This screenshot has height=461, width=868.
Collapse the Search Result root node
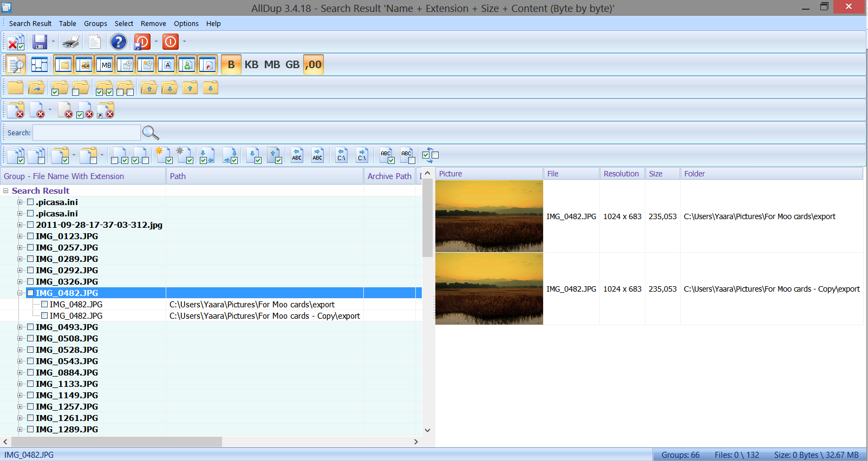tap(6, 191)
